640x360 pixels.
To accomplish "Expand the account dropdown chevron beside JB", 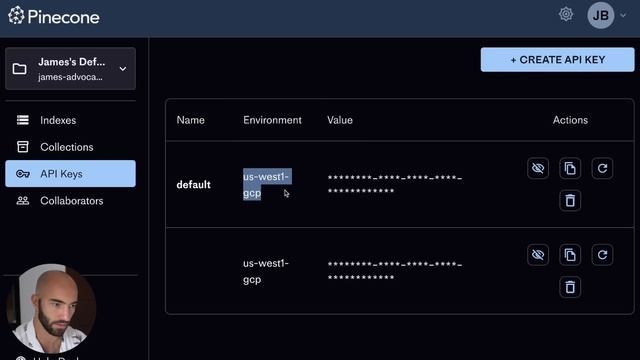I will point(623,16).
